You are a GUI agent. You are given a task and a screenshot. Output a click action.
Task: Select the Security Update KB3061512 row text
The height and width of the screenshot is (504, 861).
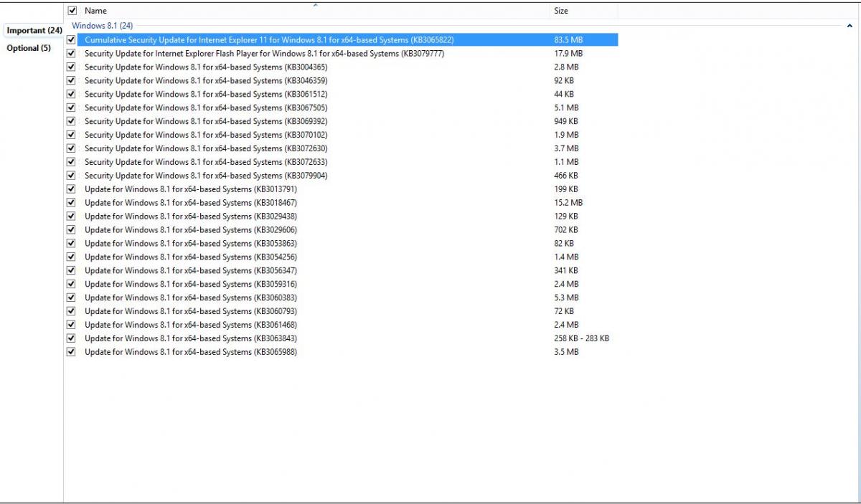pos(206,94)
